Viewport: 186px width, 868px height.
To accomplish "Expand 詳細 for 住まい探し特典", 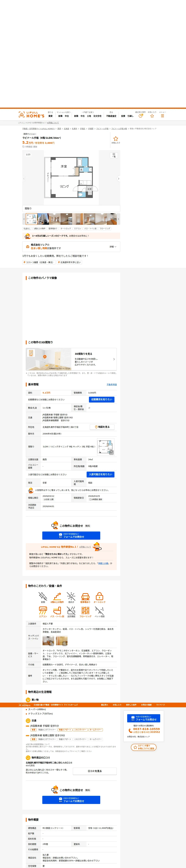I will click(x=113, y=247).
